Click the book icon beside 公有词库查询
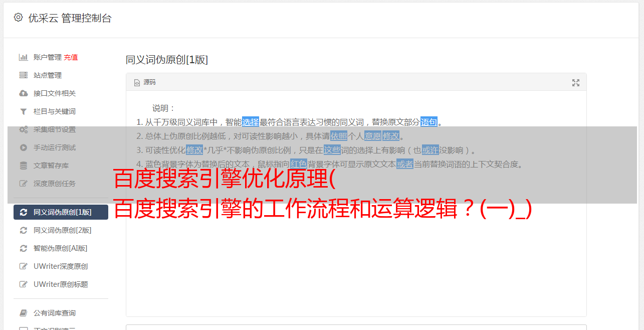The height and width of the screenshot is (330, 644). click(x=23, y=313)
